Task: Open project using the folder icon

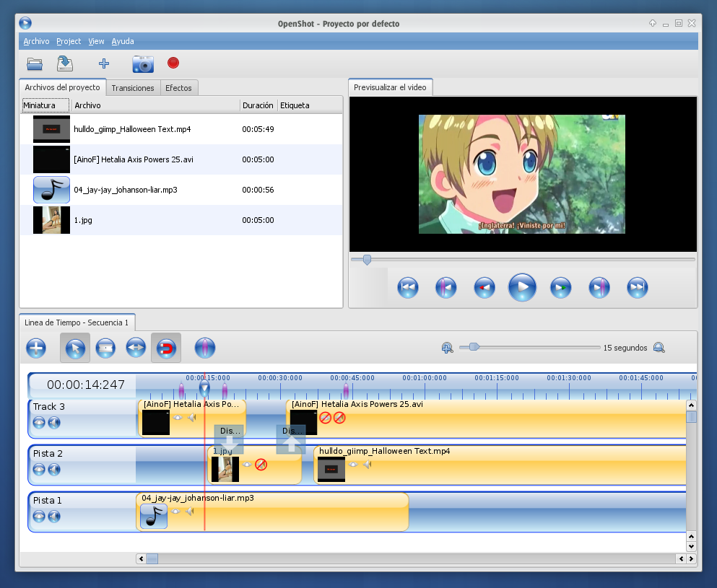Action: (x=35, y=64)
